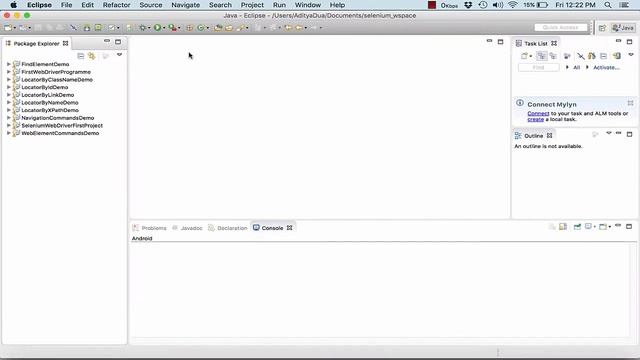640x360 pixels.
Task: Click Collapse All in Package Explorer
Action: (x=81, y=56)
